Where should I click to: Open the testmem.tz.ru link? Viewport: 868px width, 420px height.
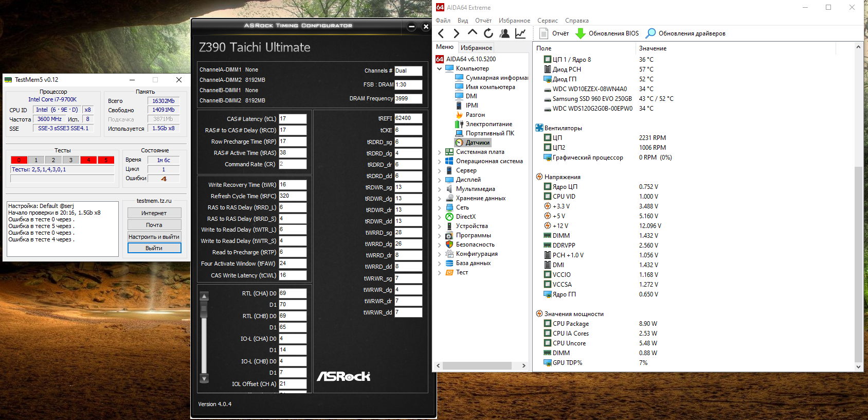click(x=154, y=201)
